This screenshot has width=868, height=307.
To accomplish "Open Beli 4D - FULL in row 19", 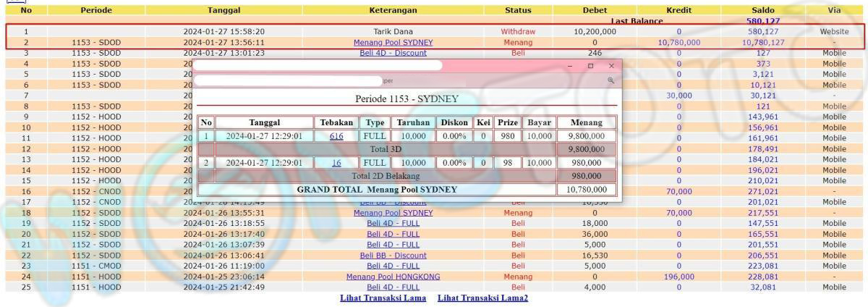I will pyautogui.click(x=393, y=224).
